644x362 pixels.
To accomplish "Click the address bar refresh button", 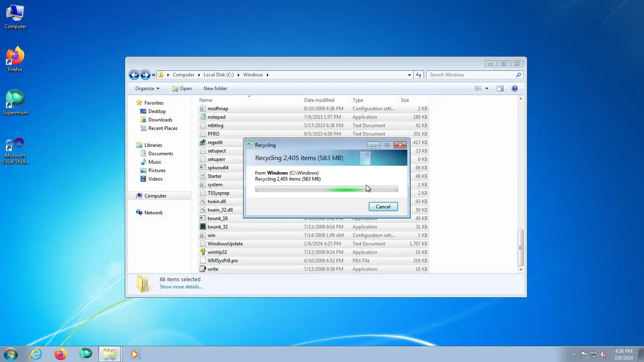I will (x=419, y=75).
